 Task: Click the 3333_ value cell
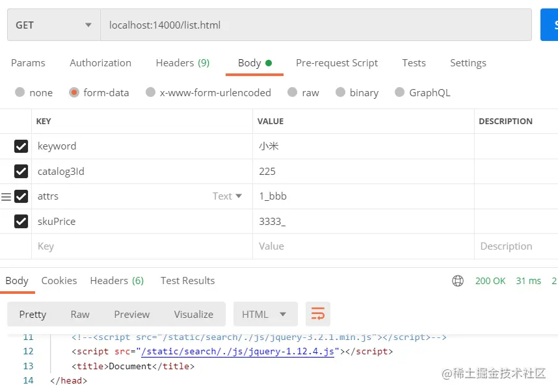[x=364, y=221]
